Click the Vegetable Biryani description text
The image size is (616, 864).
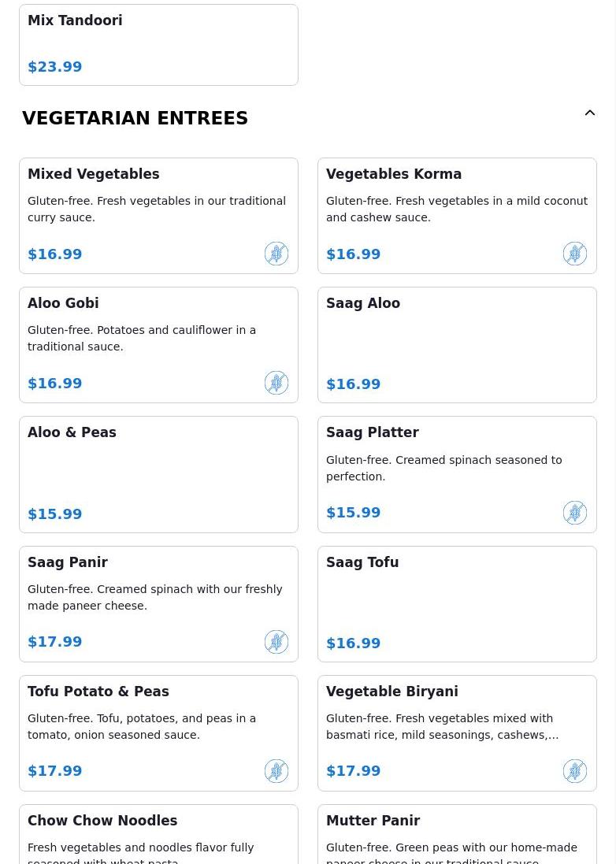point(442,726)
